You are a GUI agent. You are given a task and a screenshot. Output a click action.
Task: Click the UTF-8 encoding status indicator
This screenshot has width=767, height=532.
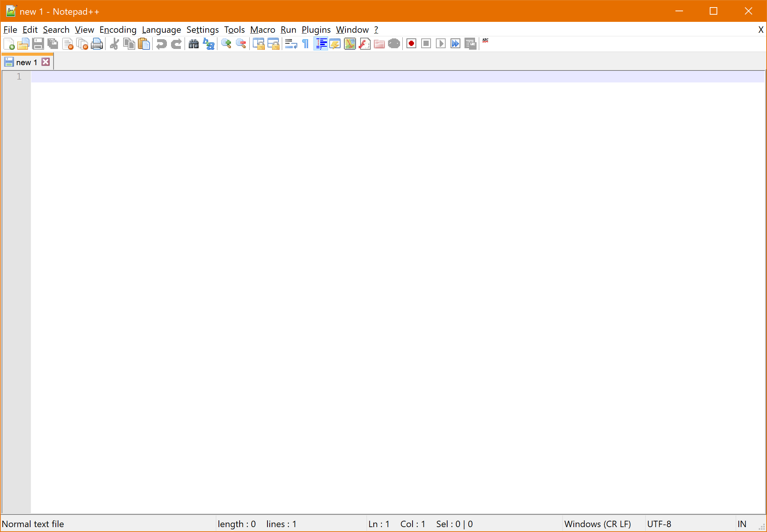(x=659, y=524)
